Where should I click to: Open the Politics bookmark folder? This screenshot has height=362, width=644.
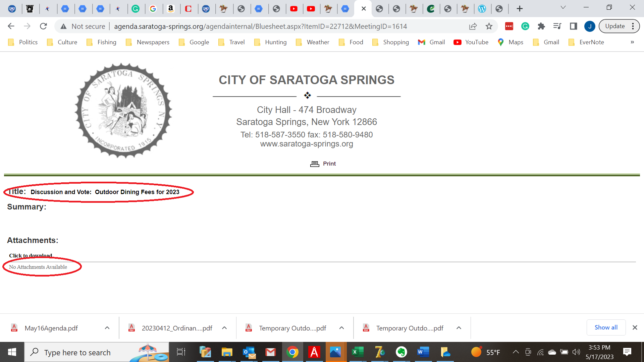(x=23, y=42)
